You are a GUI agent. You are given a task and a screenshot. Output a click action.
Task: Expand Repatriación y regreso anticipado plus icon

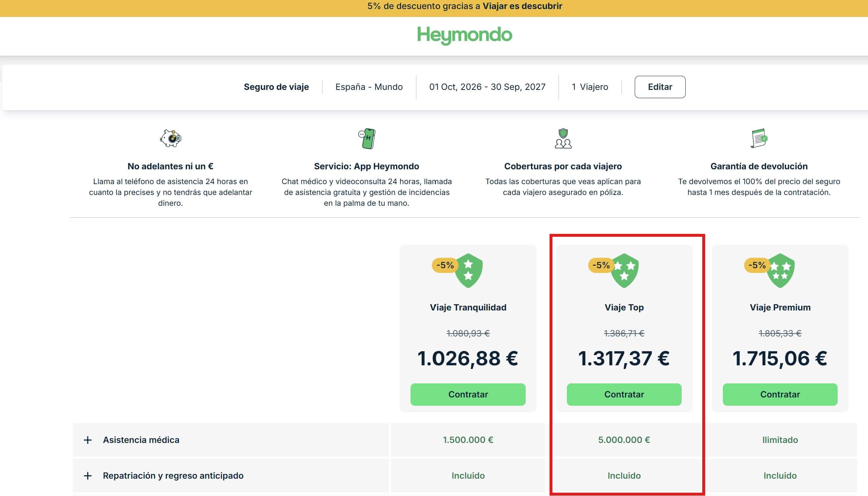[x=87, y=476]
